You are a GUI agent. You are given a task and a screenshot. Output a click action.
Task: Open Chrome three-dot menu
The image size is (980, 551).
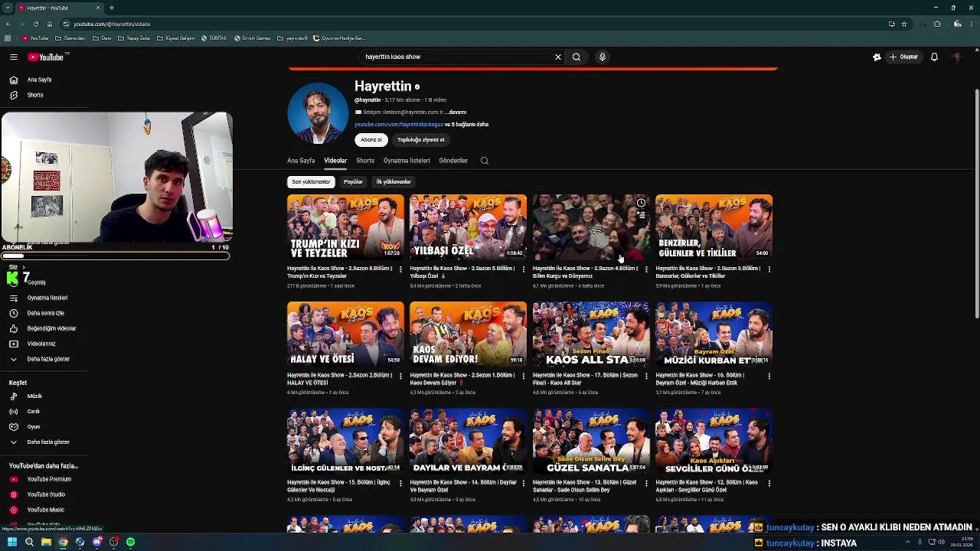click(972, 24)
